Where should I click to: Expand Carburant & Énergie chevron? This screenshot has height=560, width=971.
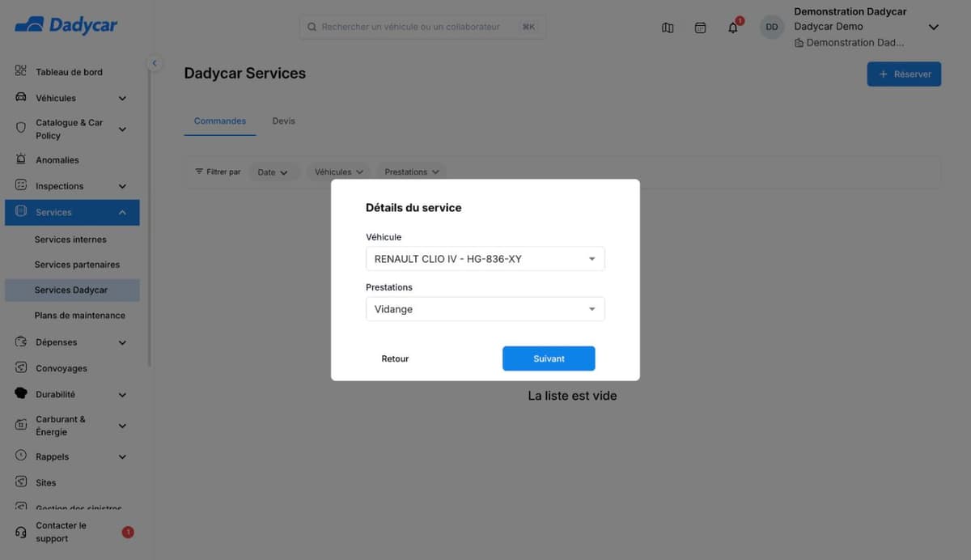point(122,426)
